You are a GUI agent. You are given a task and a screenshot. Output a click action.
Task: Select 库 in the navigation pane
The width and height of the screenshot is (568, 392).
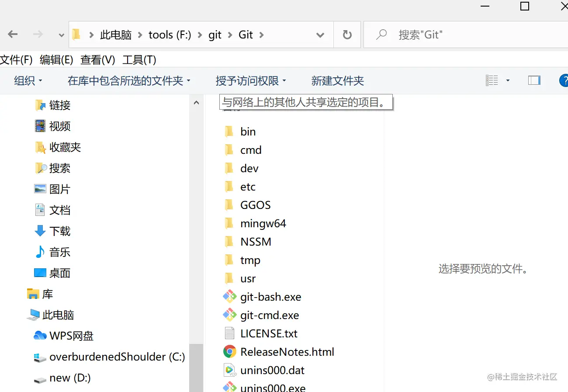(40, 294)
